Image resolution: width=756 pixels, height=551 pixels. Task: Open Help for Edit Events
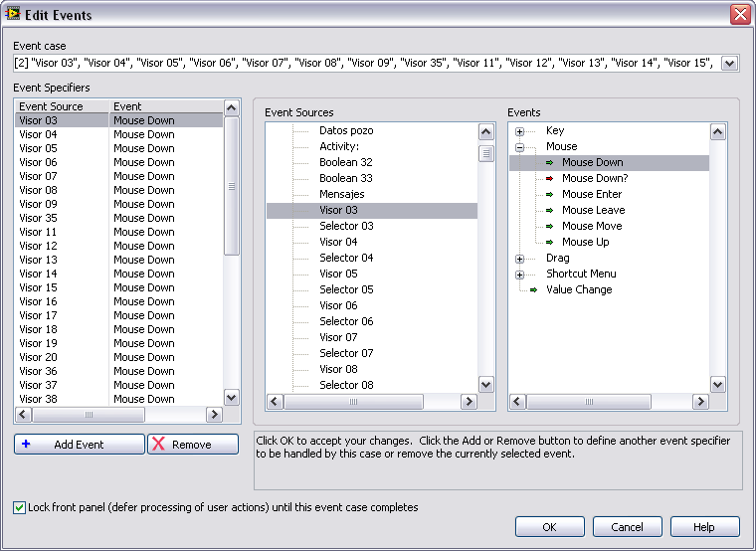point(704,527)
